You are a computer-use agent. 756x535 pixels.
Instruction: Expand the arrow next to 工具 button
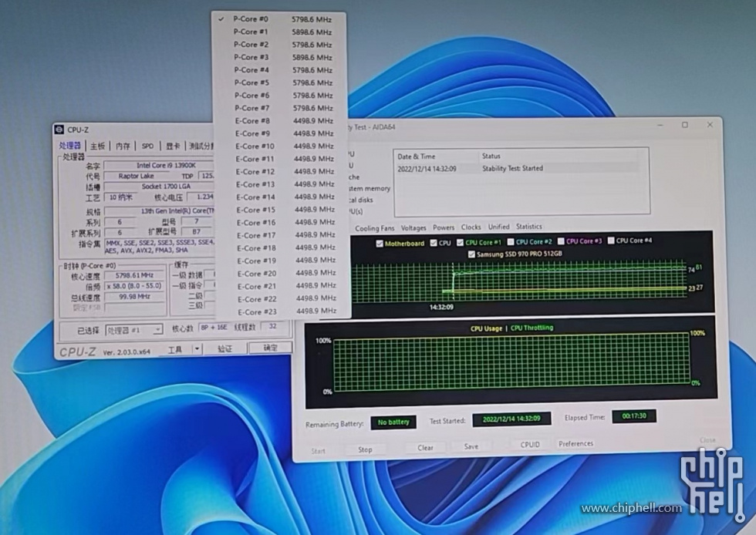tap(197, 348)
